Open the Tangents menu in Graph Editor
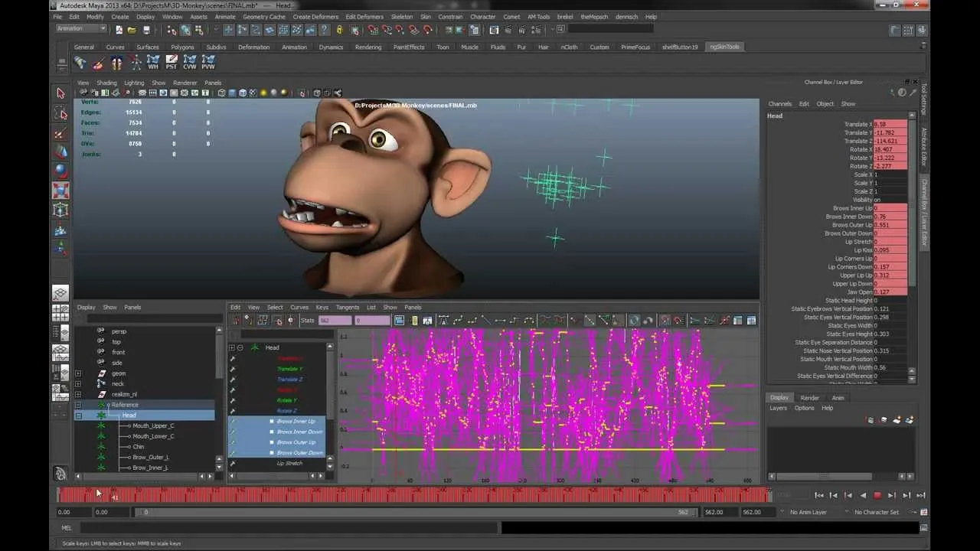 coord(347,307)
